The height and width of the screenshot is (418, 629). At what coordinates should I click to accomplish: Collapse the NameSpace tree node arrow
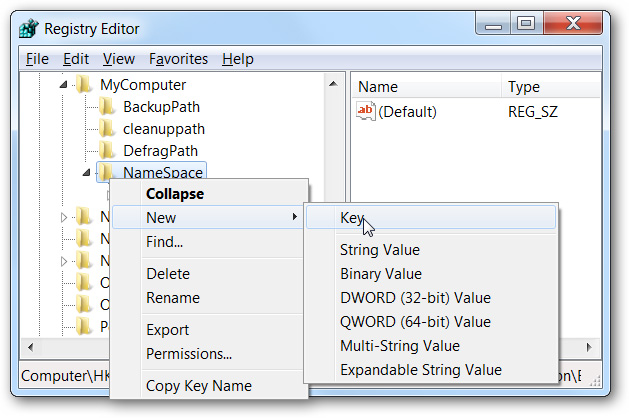pos(86,173)
